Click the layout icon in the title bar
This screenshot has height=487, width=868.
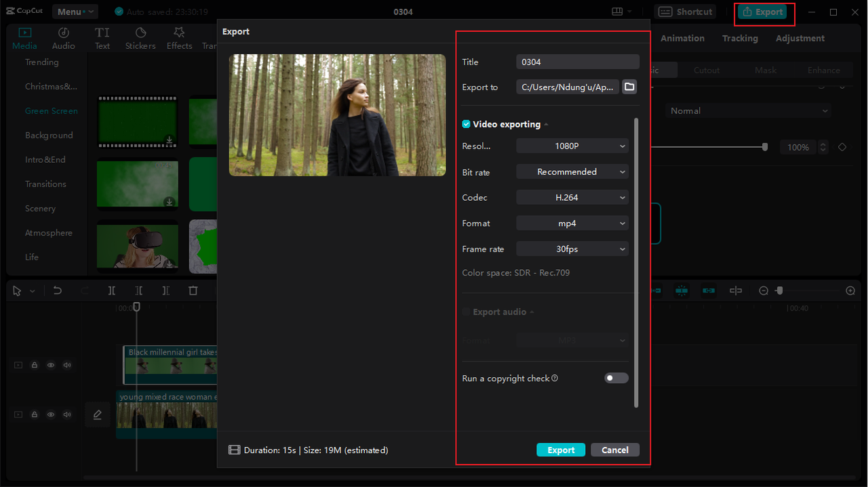(x=617, y=12)
